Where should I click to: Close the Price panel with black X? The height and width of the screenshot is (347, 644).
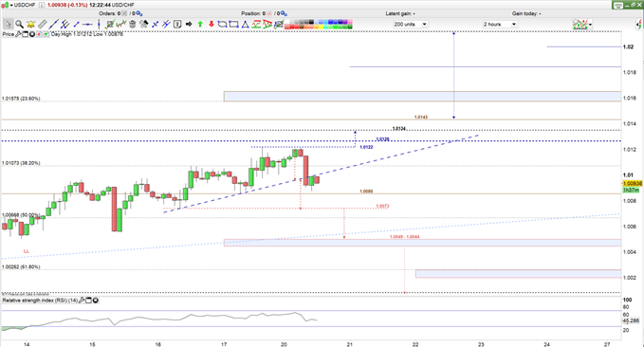31,34
